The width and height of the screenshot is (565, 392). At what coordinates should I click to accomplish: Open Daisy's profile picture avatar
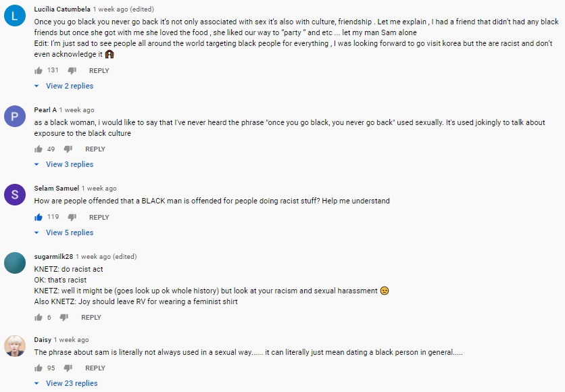click(x=15, y=346)
